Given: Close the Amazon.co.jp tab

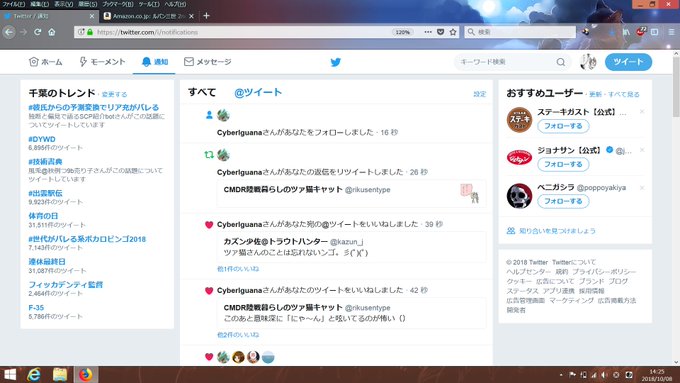Looking at the screenshot, I should click(x=191, y=16).
